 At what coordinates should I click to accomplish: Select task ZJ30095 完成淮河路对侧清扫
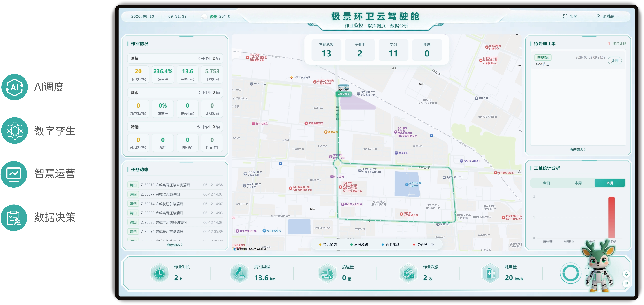[x=175, y=222]
